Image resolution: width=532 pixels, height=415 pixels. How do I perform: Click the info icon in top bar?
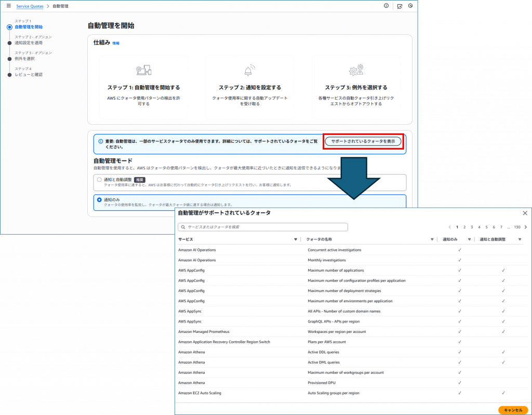point(386,6)
